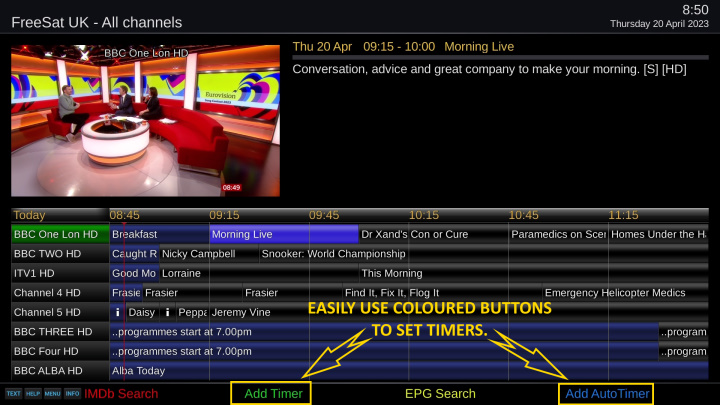Select the BBC Four HD channel
The image size is (720, 405).
60,351
